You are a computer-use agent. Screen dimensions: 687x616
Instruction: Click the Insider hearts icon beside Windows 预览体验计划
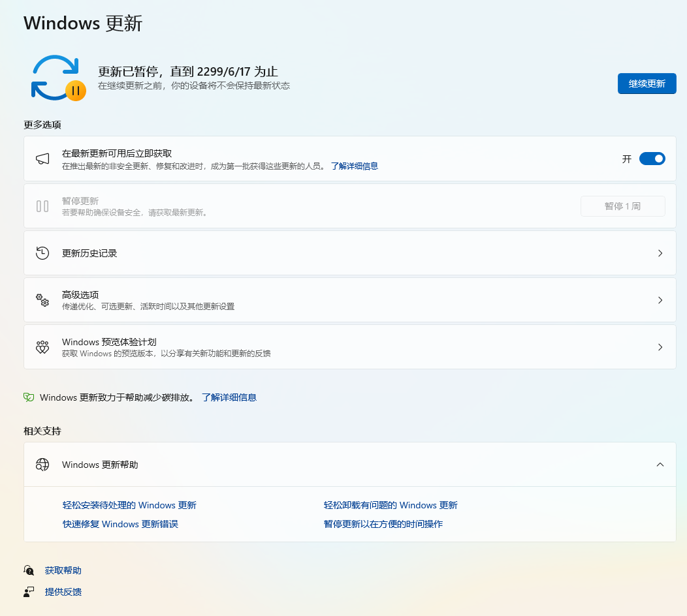point(42,347)
